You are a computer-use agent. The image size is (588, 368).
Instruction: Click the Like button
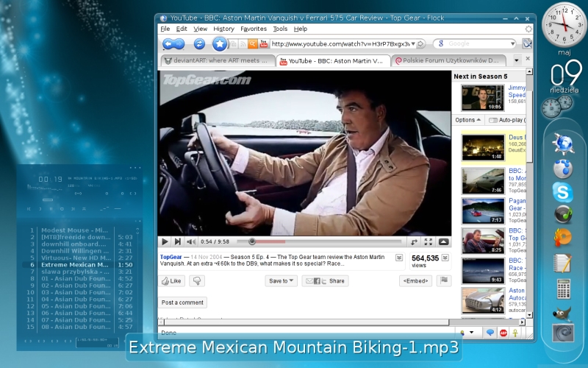pos(172,281)
